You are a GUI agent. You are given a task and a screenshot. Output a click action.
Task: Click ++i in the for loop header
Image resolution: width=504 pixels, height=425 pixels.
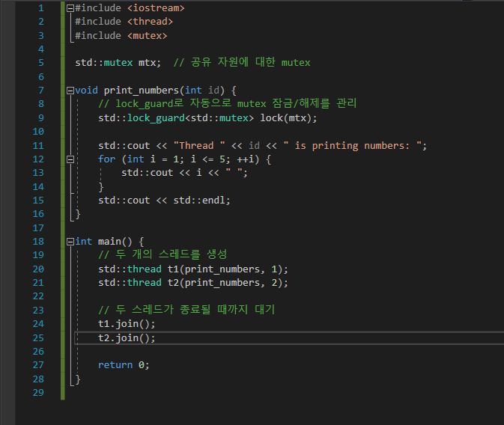point(245,159)
